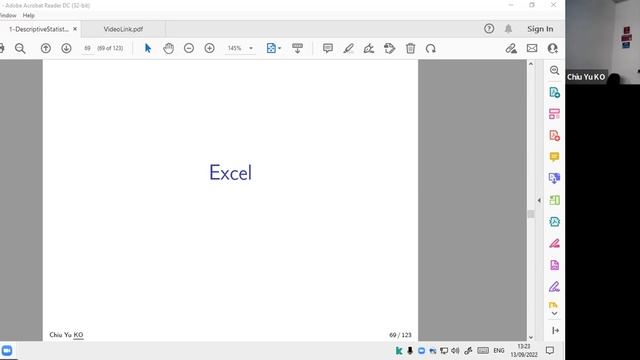The width and height of the screenshot is (640, 360).
Task: Click the vertical scrollbar thumb
Action: (531, 213)
